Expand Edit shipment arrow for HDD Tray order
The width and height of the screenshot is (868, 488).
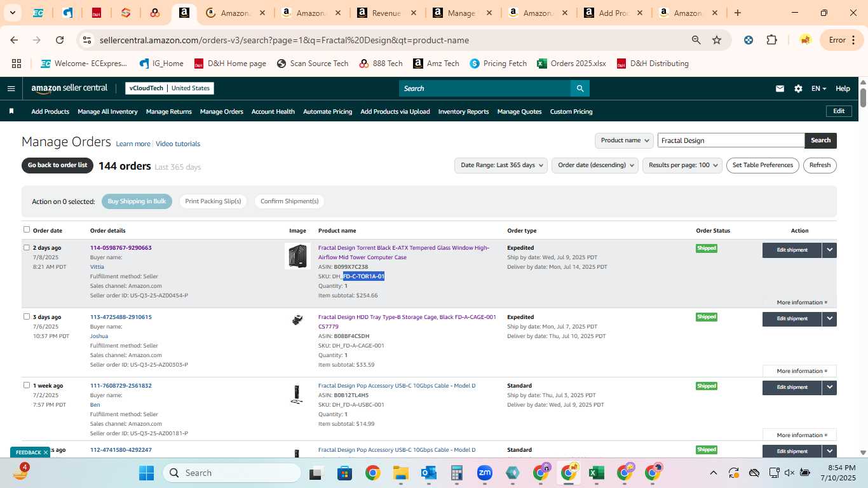point(829,318)
